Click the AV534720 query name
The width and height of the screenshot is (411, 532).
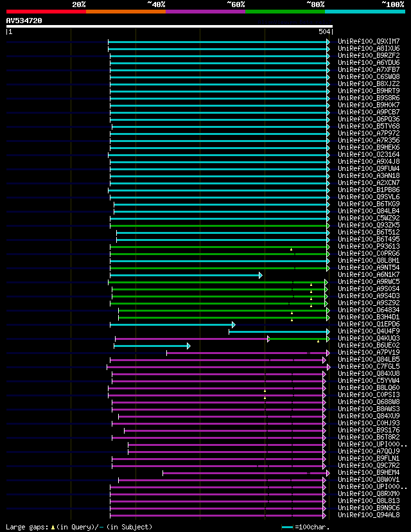[x=24, y=21]
